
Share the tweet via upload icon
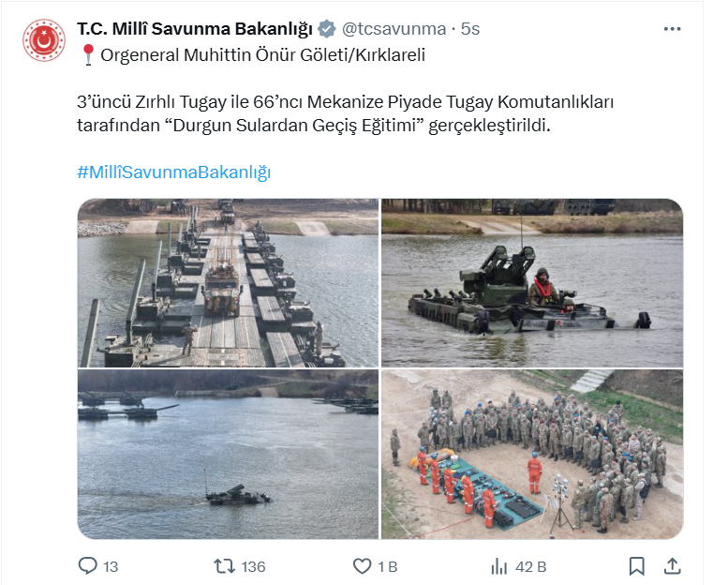click(673, 566)
